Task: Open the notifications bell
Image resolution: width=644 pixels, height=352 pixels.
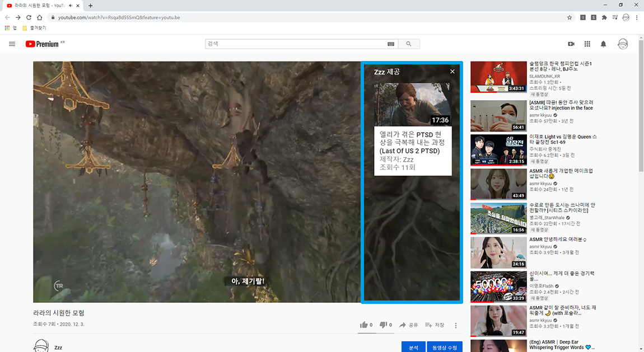Action: click(x=603, y=44)
